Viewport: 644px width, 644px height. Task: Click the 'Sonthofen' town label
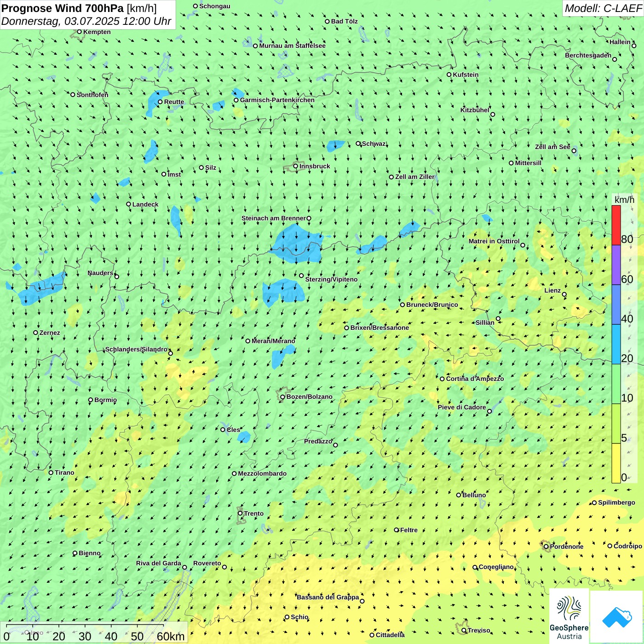(x=92, y=95)
